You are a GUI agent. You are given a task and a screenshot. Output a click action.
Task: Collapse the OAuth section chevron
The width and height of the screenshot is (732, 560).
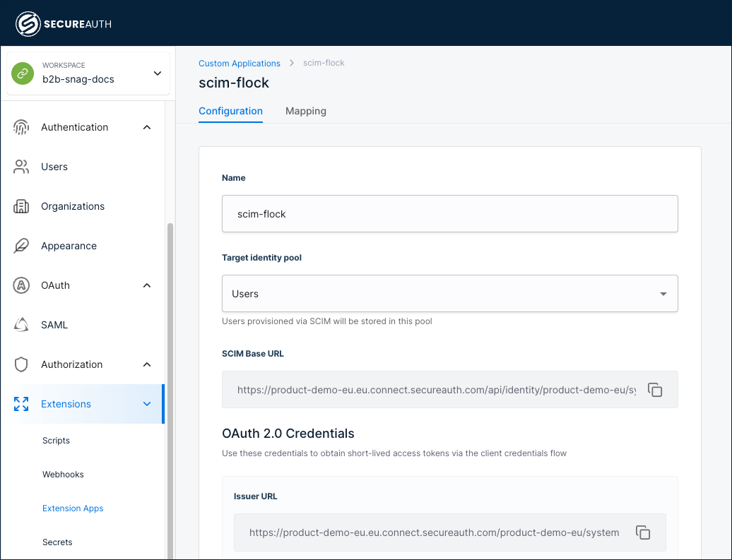click(147, 285)
